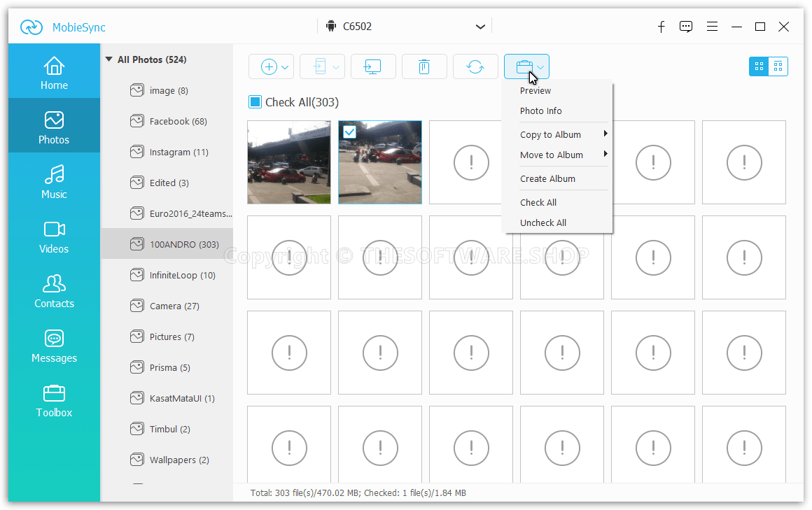Screen dimensions: 812x510
Task: Open the image (8) album
Action: tap(167, 91)
